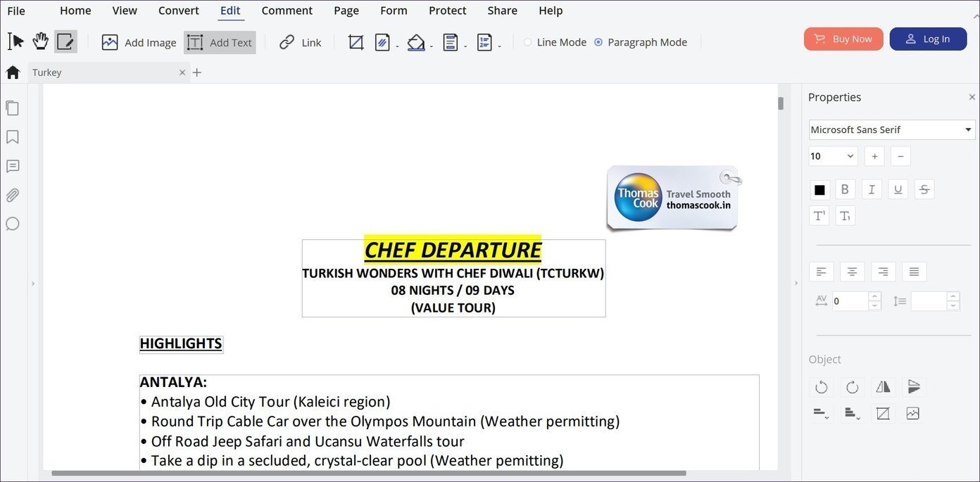Click the Crop page icon
980x482 pixels.
(356, 42)
